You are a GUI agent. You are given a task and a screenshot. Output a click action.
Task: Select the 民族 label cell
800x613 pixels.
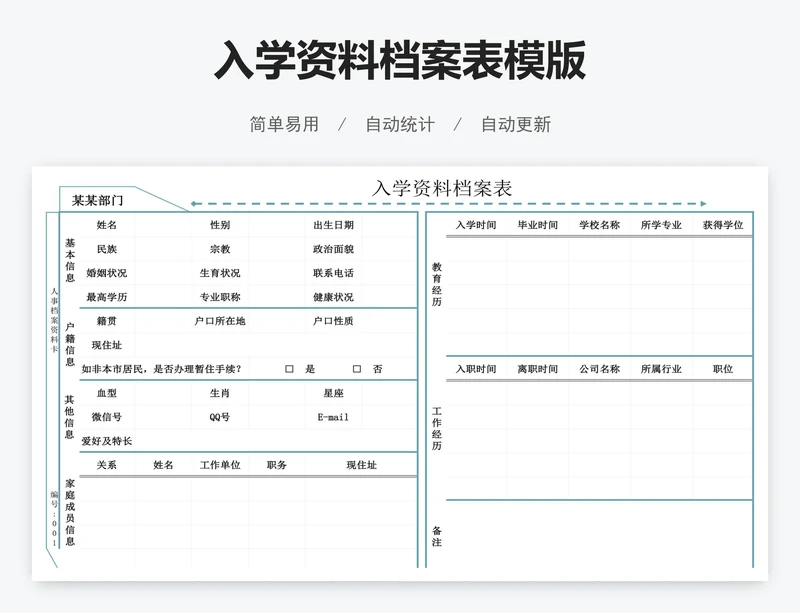[x=107, y=249]
